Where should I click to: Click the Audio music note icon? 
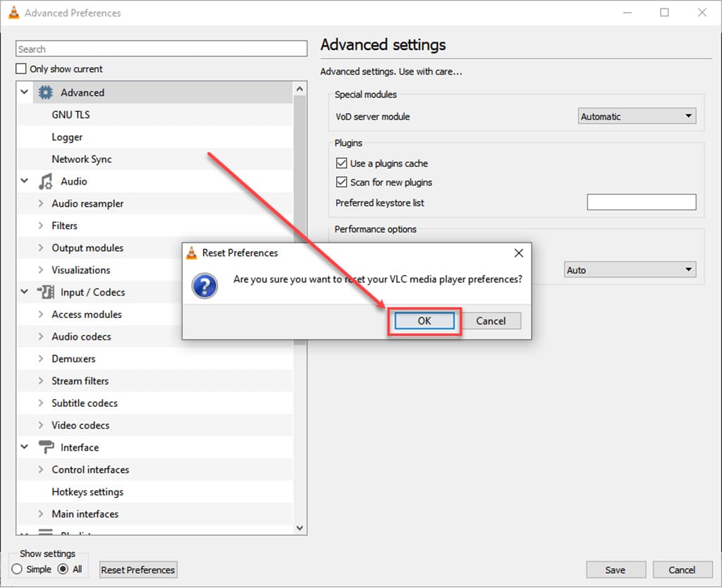coord(45,181)
